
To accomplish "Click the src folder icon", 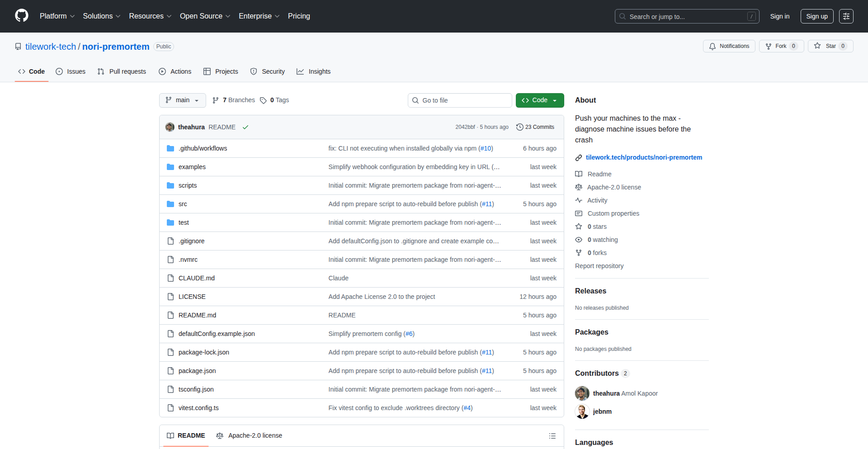I will pyautogui.click(x=170, y=204).
